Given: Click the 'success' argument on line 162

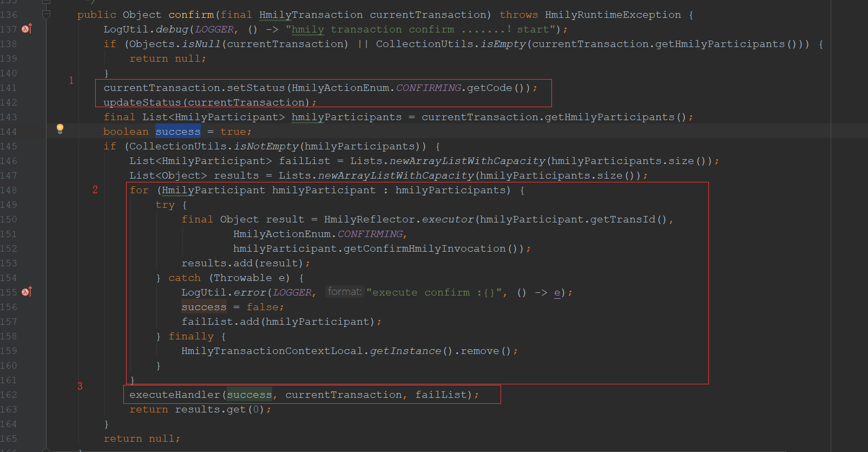Looking at the screenshot, I should pos(249,395).
